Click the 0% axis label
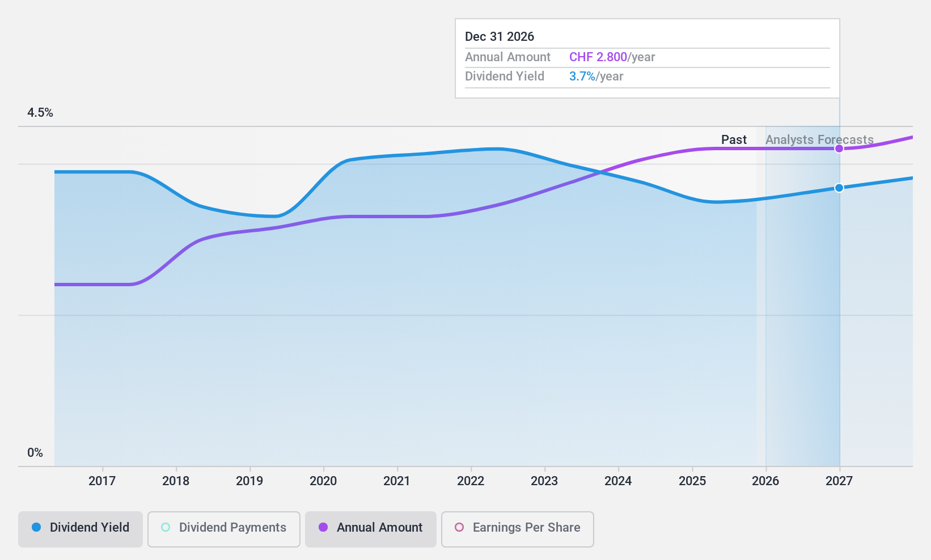The height and width of the screenshot is (560, 931). pyautogui.click(x=35, y=452)
